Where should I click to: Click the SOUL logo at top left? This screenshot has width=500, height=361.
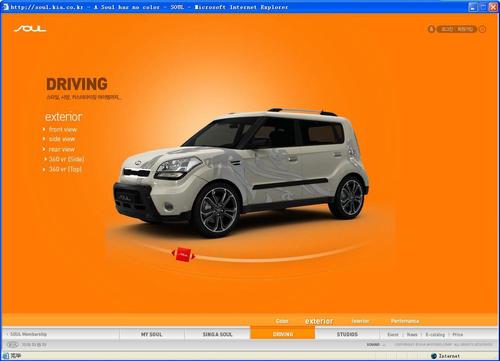(x=30, y=29)
